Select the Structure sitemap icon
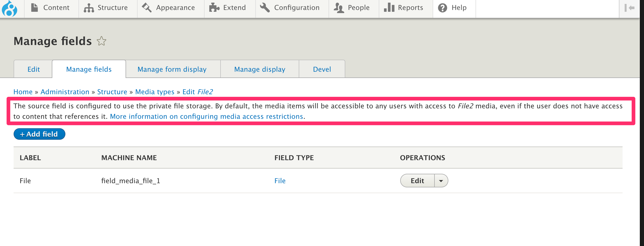Image resolution: width=644 pixels, height=246 pixels. 88,8
